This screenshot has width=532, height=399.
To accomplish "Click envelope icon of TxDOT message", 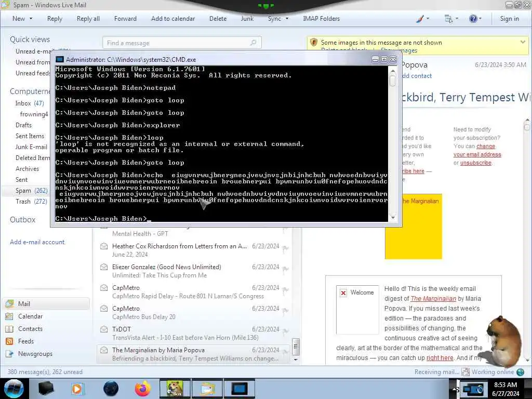I will [x=104, y=329].
